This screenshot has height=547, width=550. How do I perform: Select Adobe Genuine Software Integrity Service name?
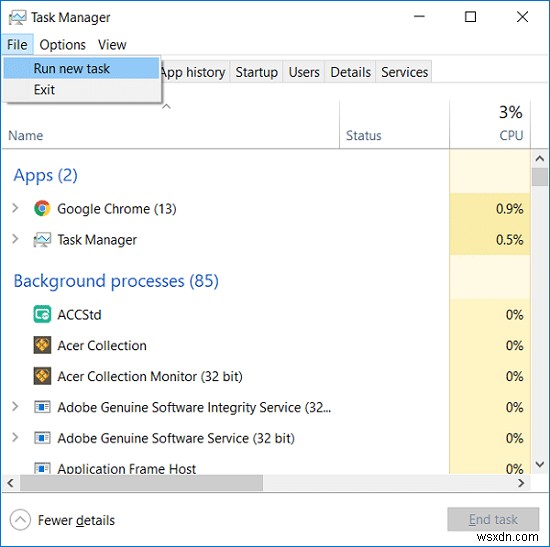pyautogui.click(x=194, y=407)
